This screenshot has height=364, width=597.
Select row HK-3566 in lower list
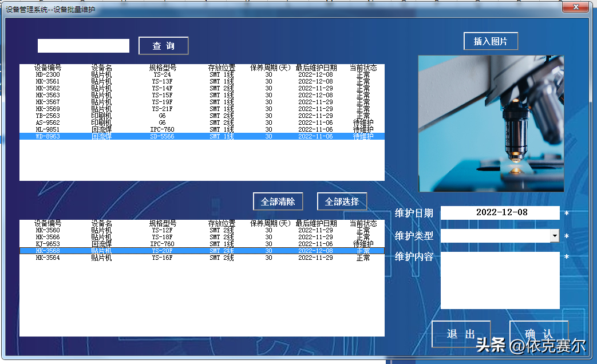pyautogui.click(x=202, y=237)
